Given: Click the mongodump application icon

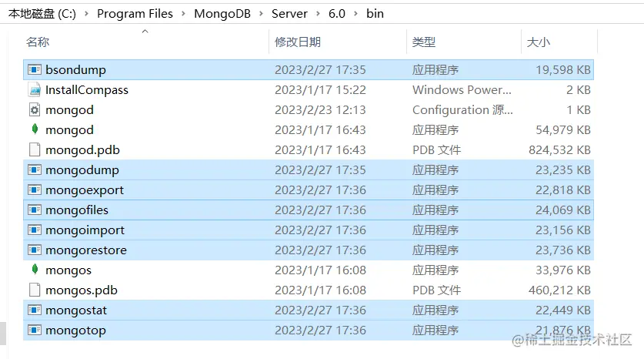Looking at the screenshot, I should [34, 170].
